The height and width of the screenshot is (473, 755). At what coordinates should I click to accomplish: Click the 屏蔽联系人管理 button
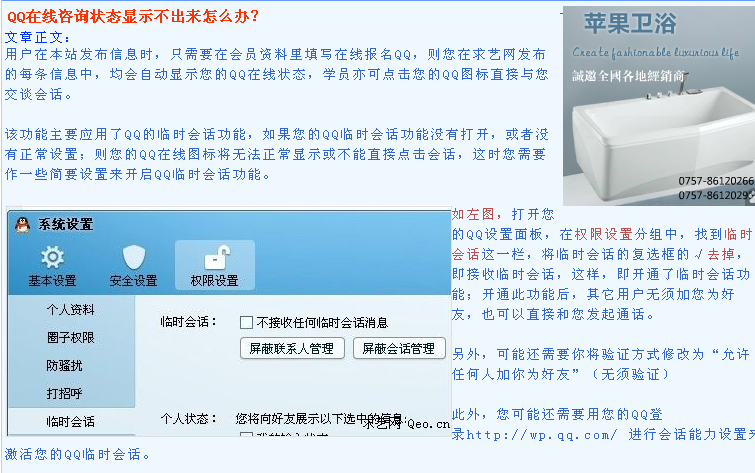point(292,348)
